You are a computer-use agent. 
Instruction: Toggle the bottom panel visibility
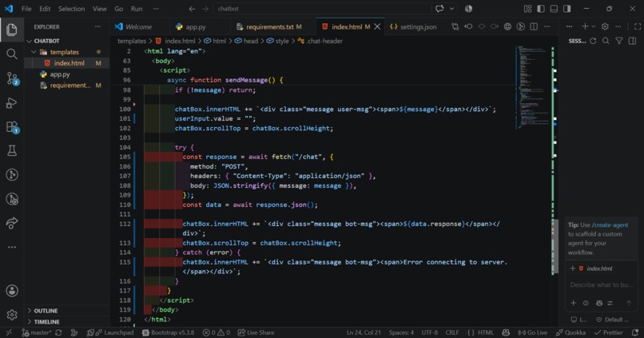(x=554, y=9)
